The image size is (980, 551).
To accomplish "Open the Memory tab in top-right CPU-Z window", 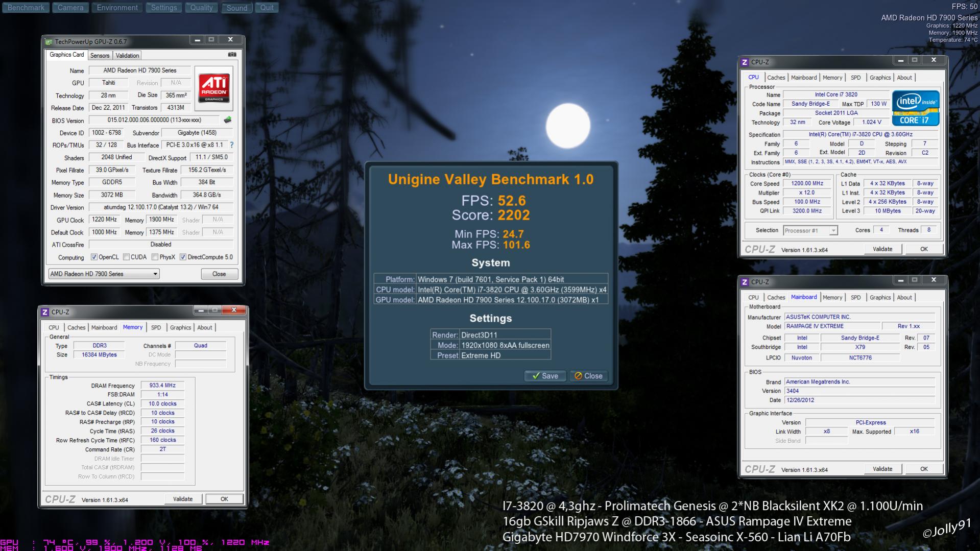I will pyautogui.click(x=832, y=78).
